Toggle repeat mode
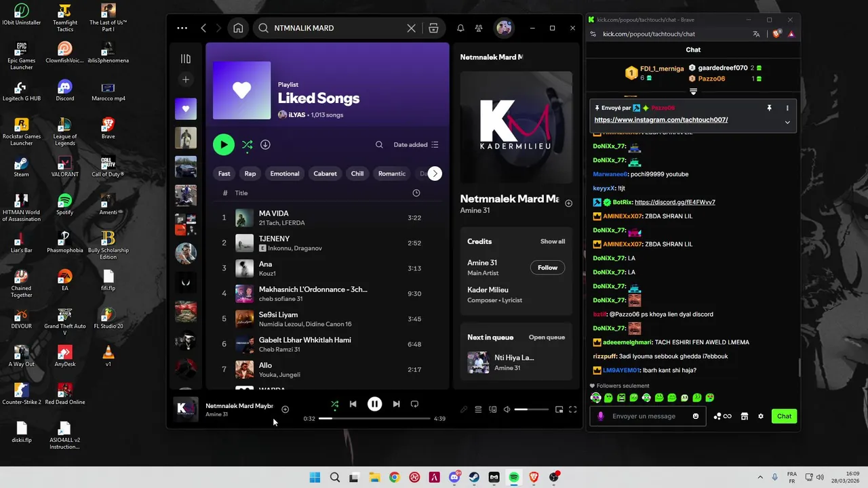Image resolution: width=868 pixels, height=488 pixels. (x=414, y=404)
